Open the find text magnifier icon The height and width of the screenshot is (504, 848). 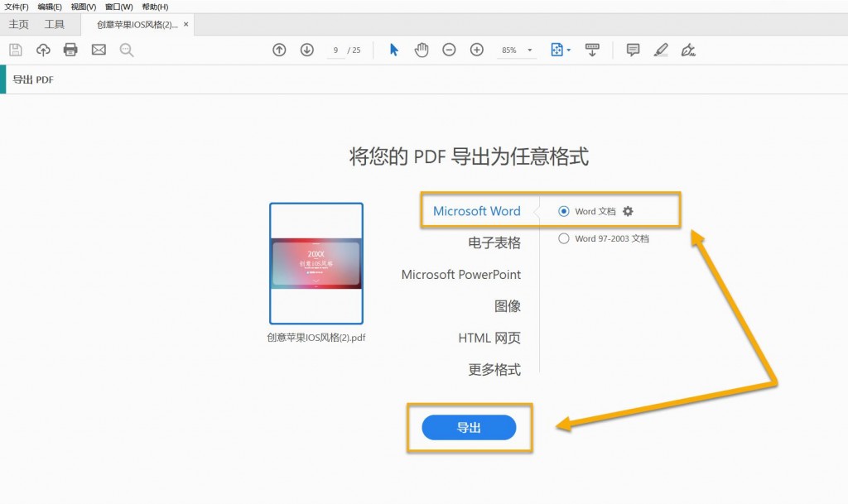point(127,50)
